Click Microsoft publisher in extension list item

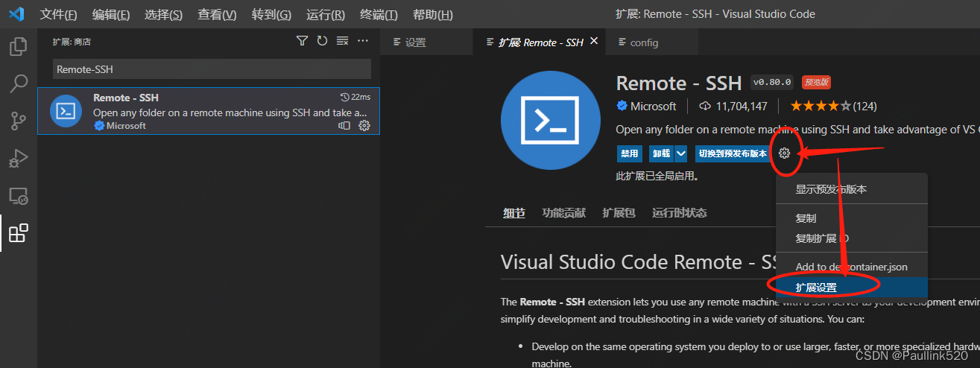120,126
